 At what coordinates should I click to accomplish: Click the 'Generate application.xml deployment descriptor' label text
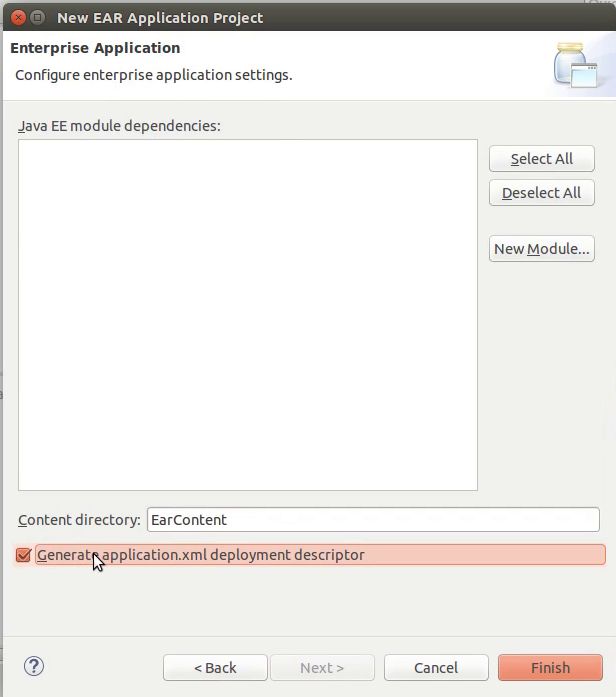[200, 555]
